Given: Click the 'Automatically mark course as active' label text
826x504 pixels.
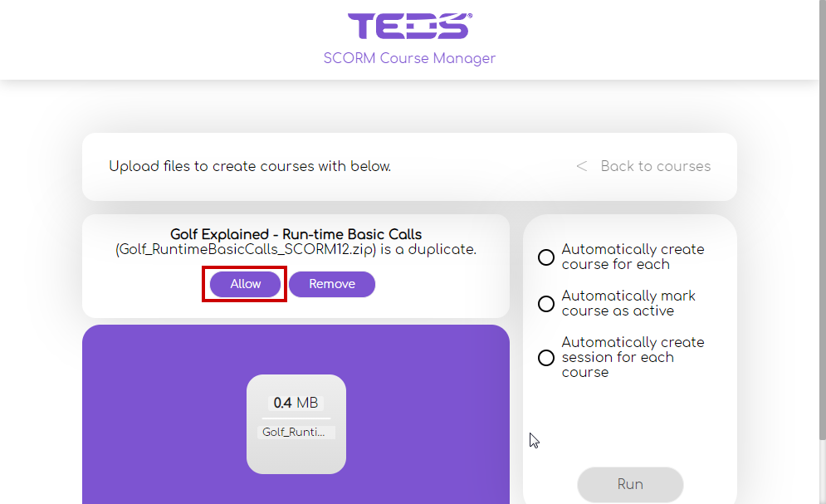Looking at the screenshot, I should pos(628,303).
